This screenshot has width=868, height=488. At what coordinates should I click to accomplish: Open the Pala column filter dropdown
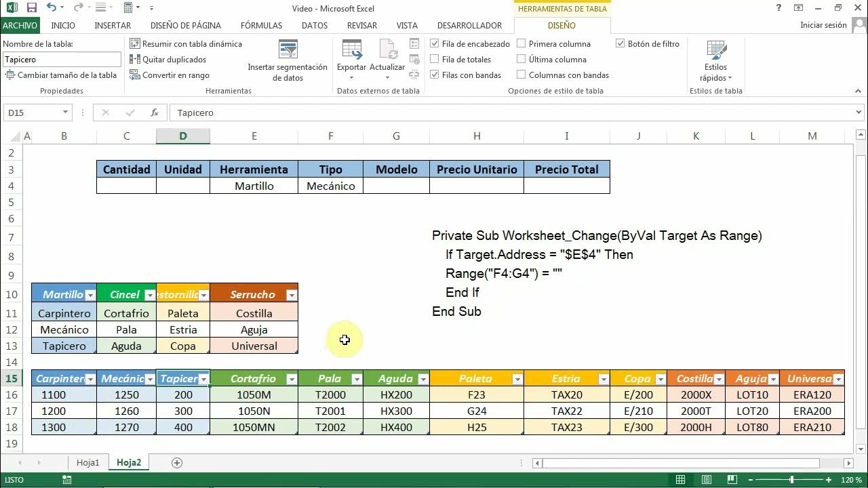click(356, 379)
